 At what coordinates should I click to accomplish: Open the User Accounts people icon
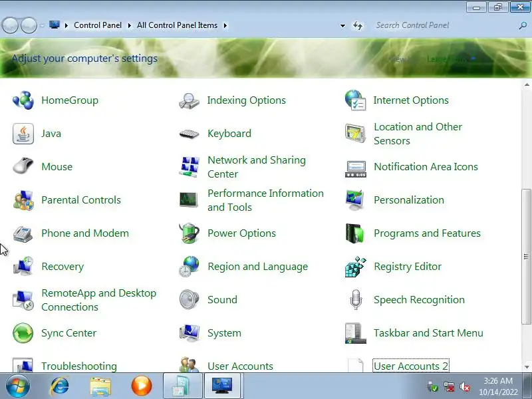point(189,365)
